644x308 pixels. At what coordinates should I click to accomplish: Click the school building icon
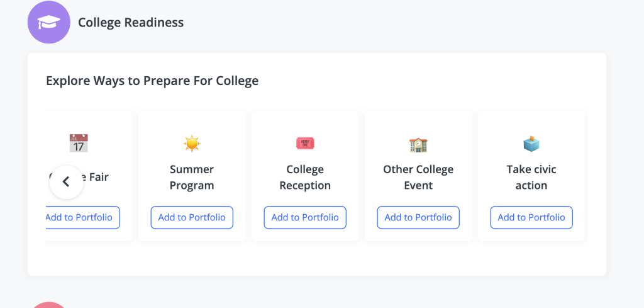point(418,144)
